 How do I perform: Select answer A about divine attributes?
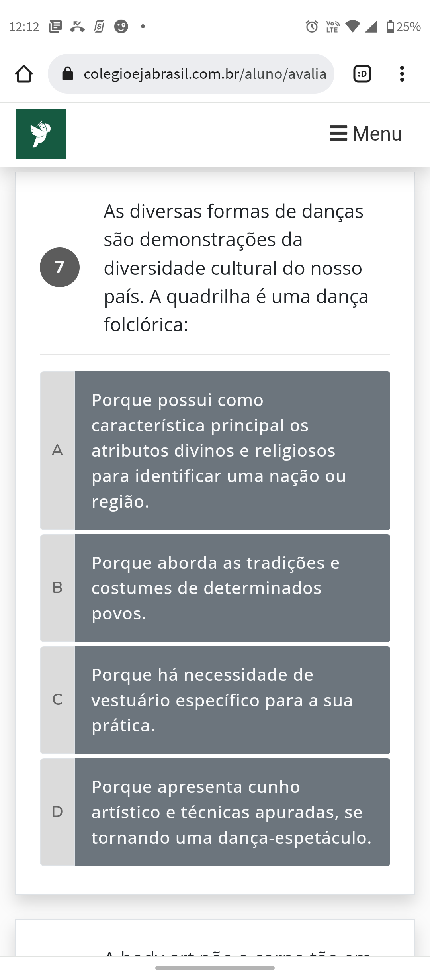tap(232, 451)
